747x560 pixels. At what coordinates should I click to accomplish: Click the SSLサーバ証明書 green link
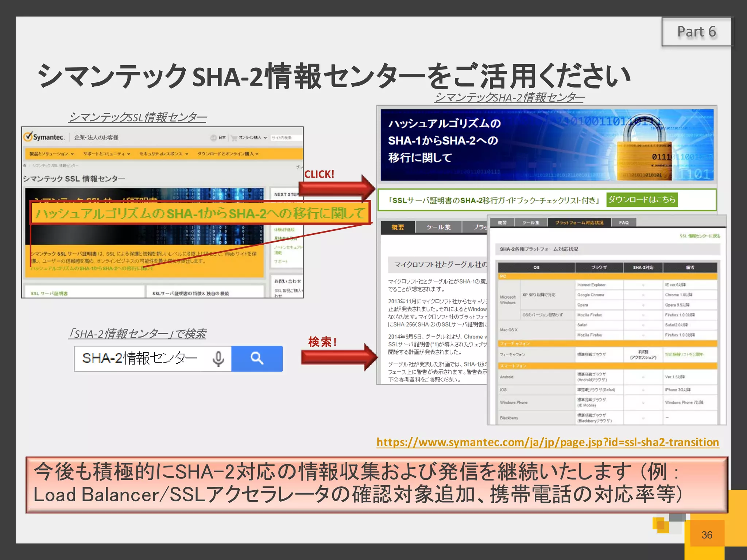(49, 293)
